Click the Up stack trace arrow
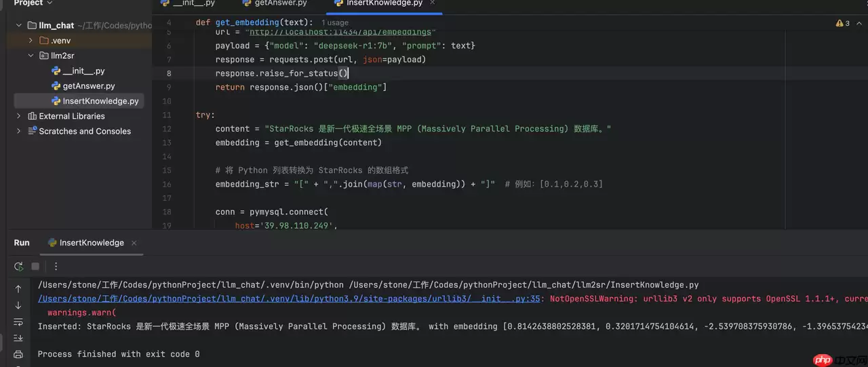The width and height of the screenshot is (868, 367). coord(18,288)
